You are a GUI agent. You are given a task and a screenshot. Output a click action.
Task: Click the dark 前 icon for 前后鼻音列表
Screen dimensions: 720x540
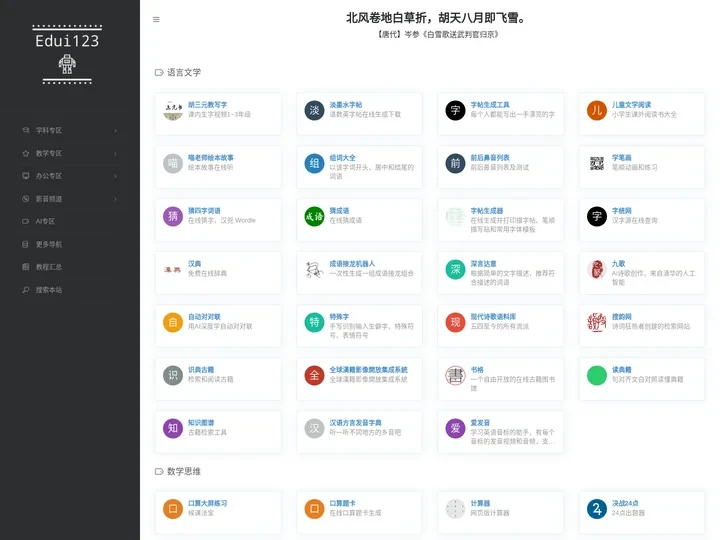455,163
